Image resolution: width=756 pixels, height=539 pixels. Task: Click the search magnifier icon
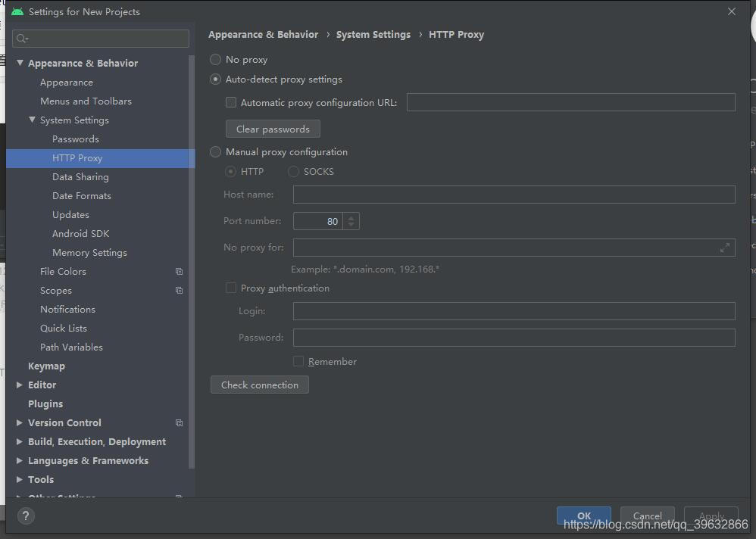(22, 39)
